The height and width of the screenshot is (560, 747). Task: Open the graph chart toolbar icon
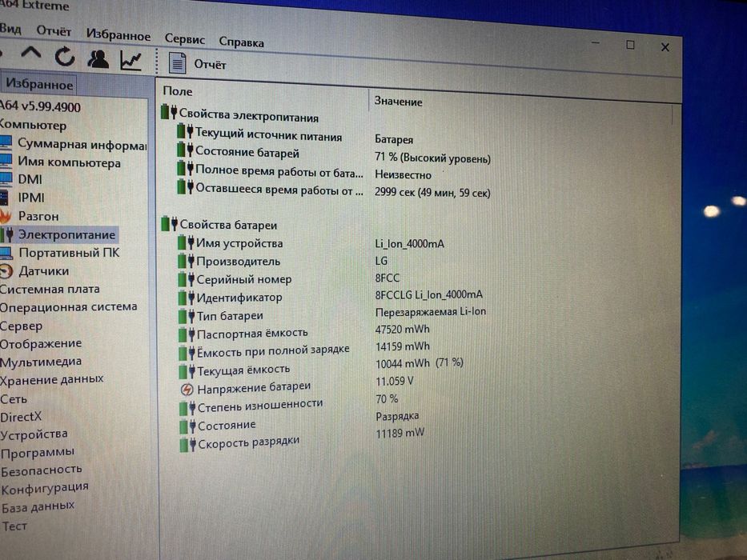(131, 61)
